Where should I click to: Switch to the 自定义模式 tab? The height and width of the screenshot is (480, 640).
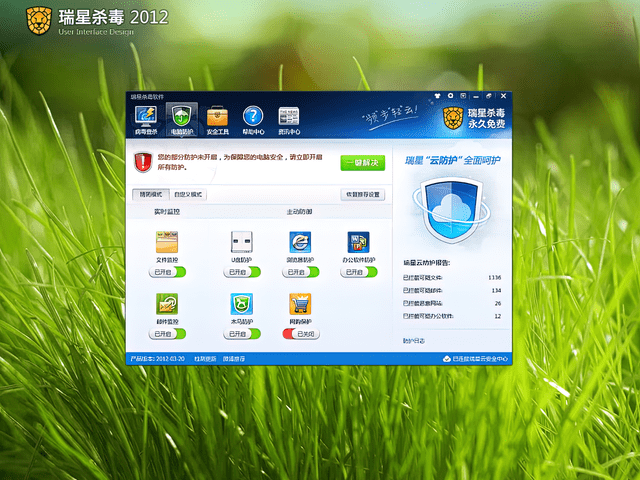[188, 194]
